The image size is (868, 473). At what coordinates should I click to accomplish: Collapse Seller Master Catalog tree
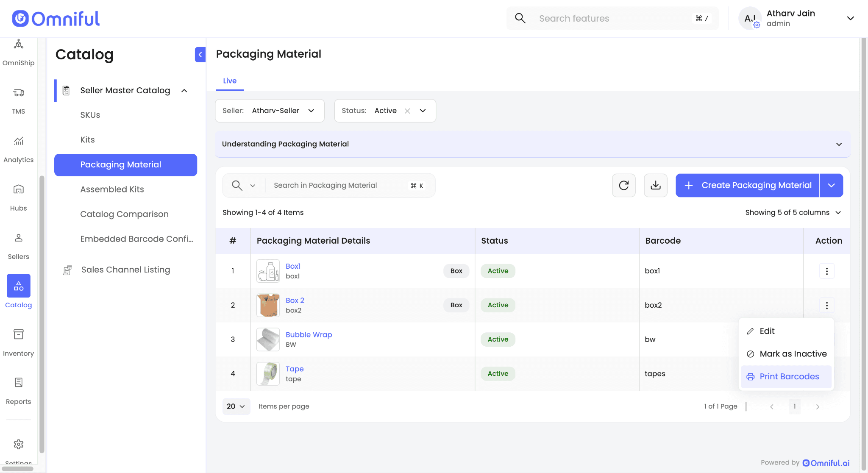(184, 90)
